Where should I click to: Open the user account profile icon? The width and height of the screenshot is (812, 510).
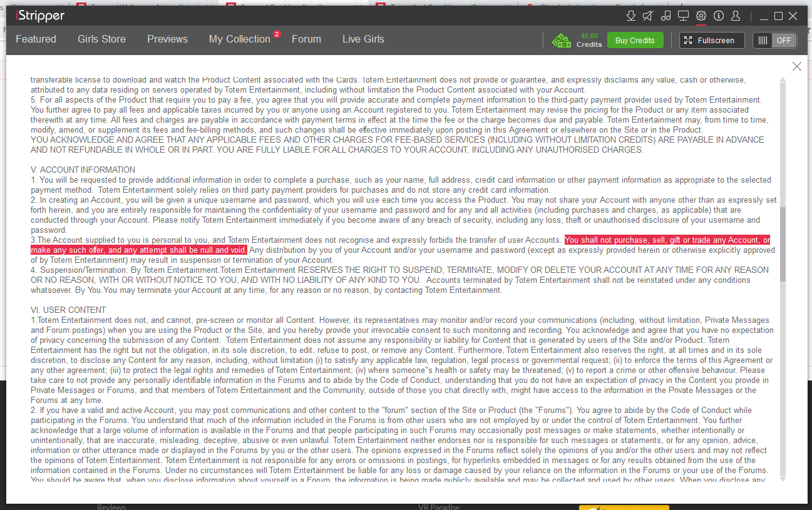pos(736,16)
